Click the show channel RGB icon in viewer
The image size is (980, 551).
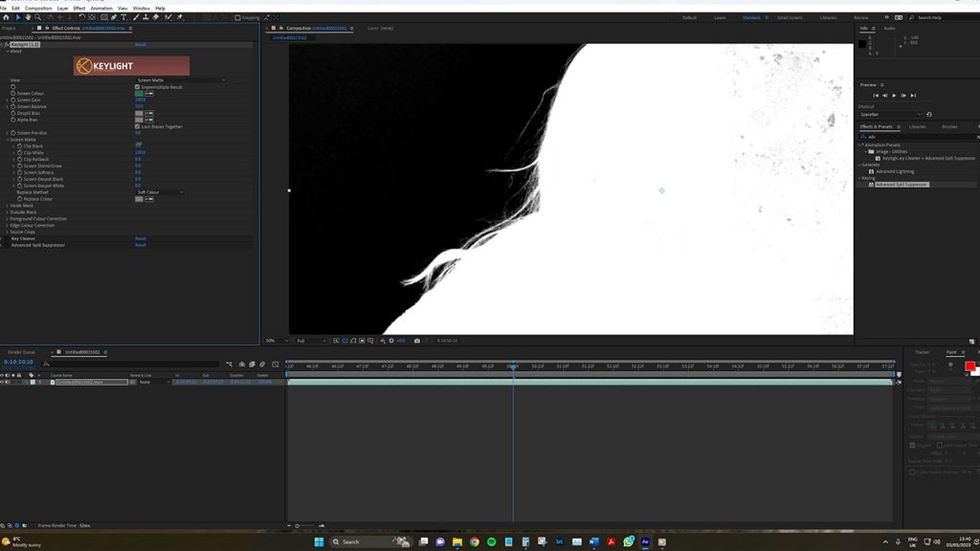pos(382,341)
